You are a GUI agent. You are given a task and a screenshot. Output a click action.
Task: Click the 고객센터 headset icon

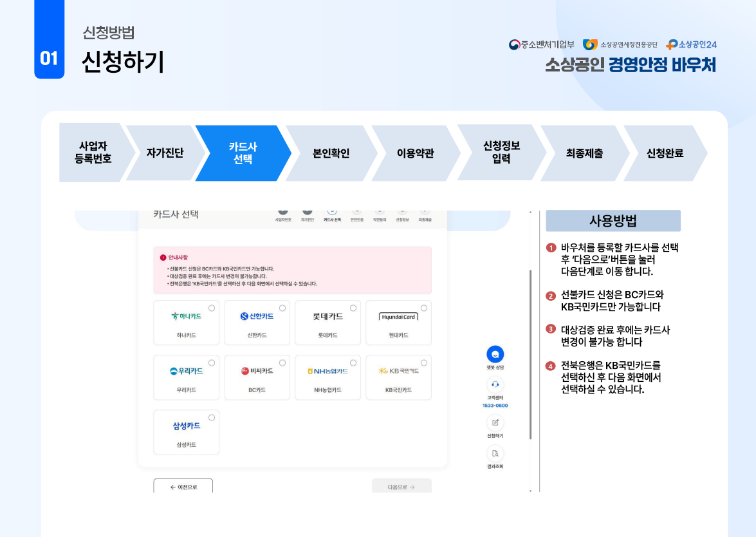pos(495,384)
